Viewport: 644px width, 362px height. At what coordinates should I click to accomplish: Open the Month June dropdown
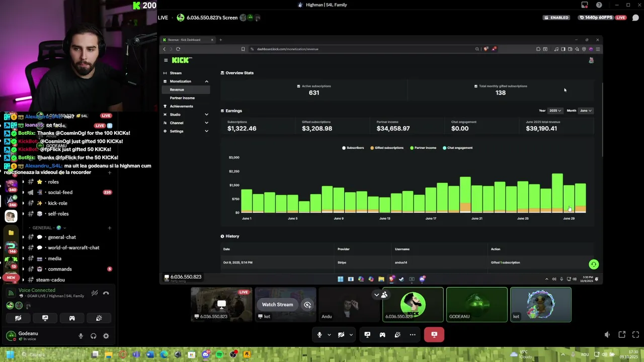pos(586,111)
